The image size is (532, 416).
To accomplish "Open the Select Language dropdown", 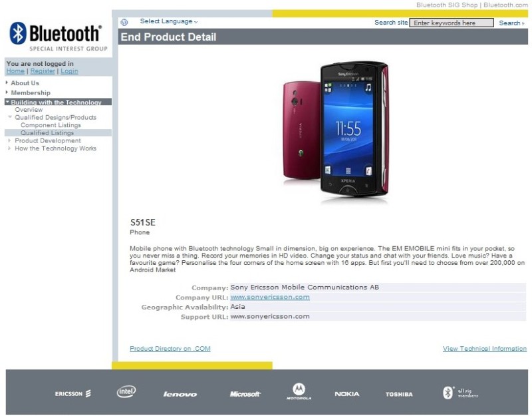I will pos(169,21).
